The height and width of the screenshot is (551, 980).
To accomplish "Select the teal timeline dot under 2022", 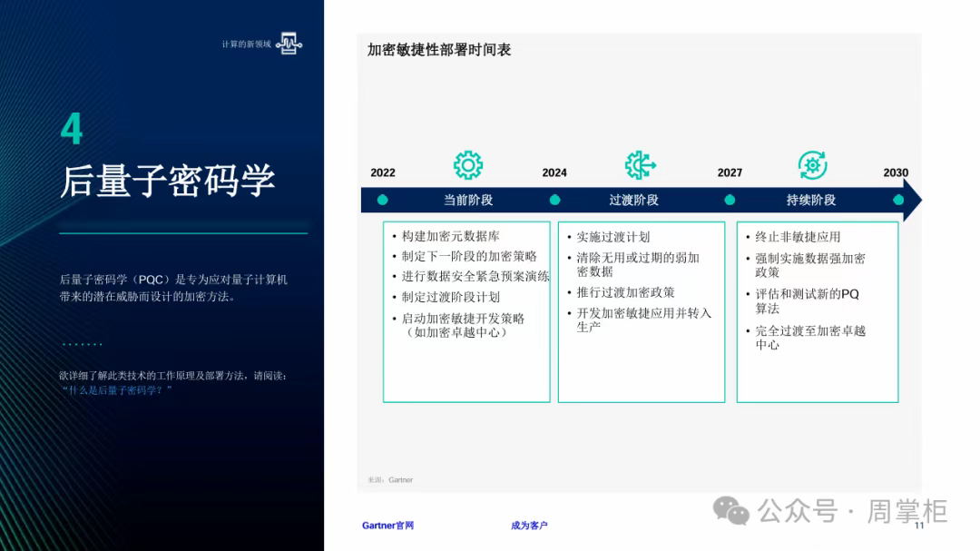I will [383, 200].
